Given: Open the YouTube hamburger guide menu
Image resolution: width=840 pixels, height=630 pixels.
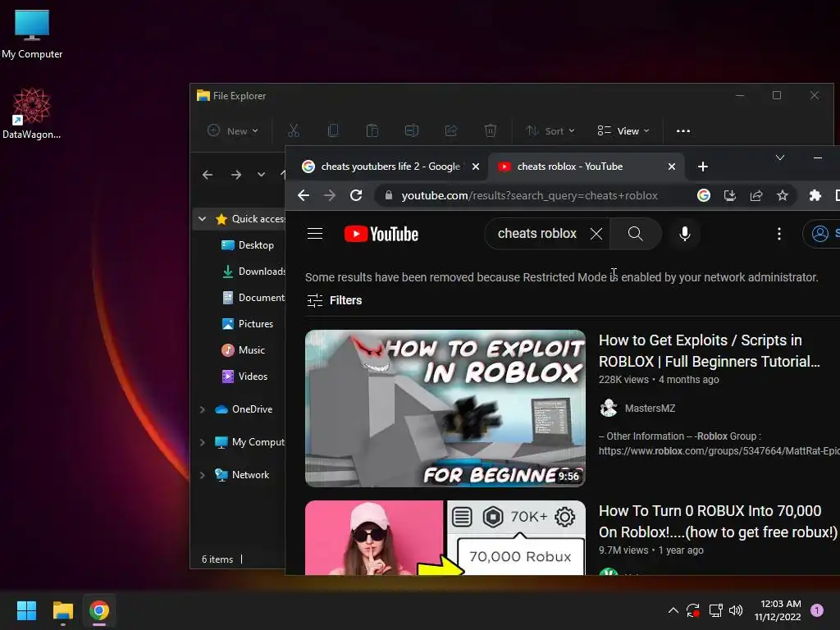Looking at the screenshot, I should coord(314,234).
